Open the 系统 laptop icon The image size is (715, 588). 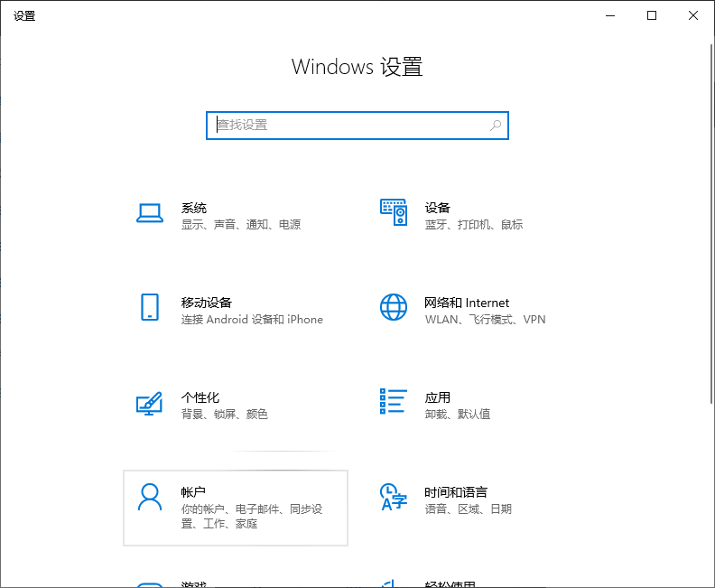150,213
